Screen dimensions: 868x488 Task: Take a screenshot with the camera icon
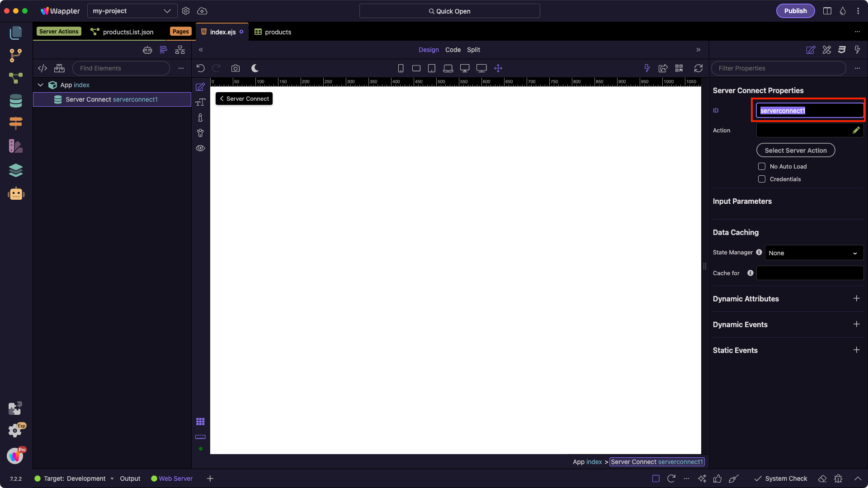coord(236,68)
